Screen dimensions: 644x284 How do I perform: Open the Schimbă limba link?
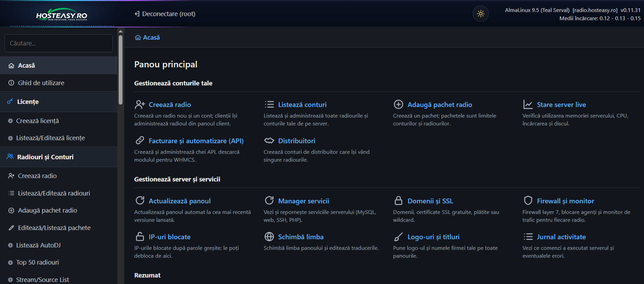tap(301, 237)
